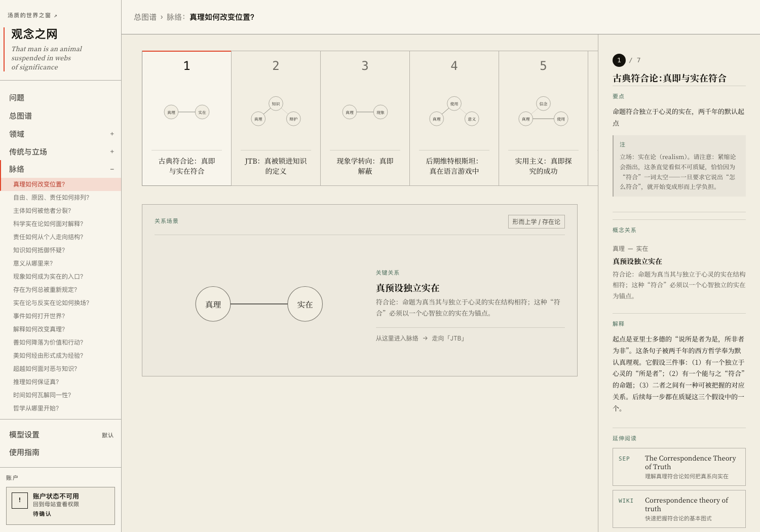Viewport: 760px width, 532px height.
Task: Expand the 领域 section with plus icon
Action: [x=112, y=134]
